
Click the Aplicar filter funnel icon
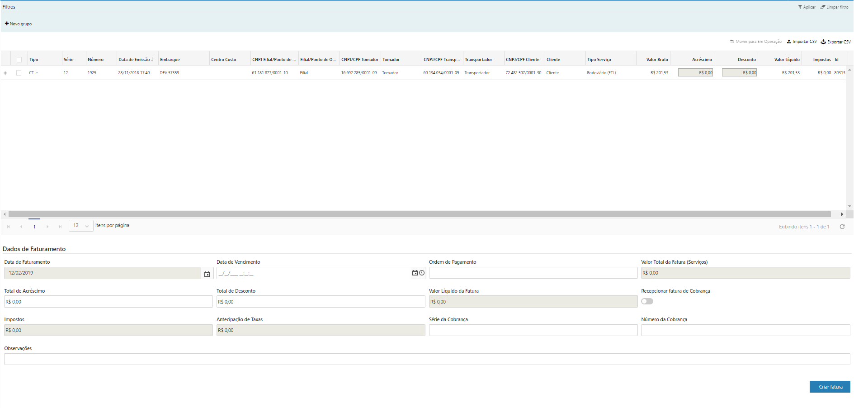click(x=800, y=7)
